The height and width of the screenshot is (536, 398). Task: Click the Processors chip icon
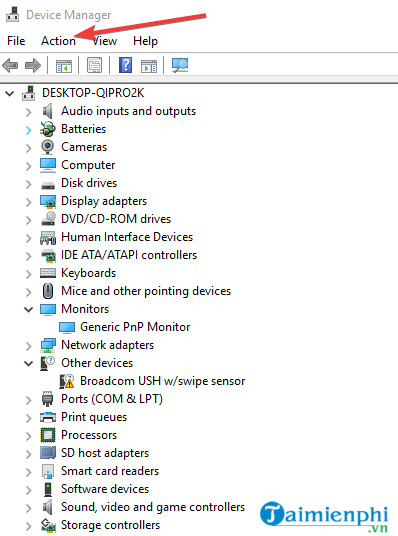[x=48, y=435]
